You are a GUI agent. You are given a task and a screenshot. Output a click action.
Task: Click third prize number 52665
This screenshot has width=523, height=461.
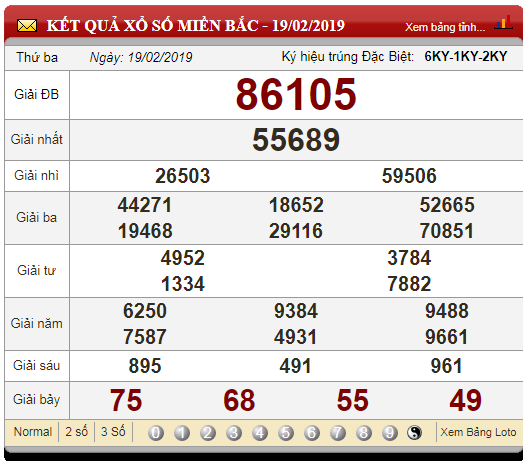point(447,204)
